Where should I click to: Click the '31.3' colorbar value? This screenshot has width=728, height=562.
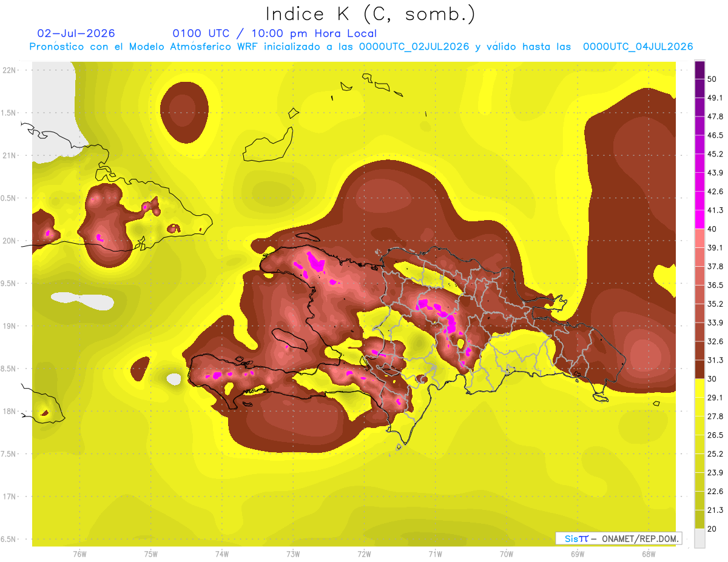pos(715,360)
